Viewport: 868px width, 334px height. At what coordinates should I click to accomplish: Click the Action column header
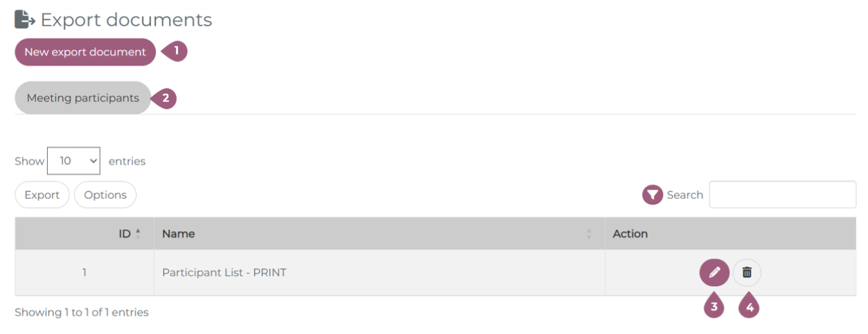(630, 234)
